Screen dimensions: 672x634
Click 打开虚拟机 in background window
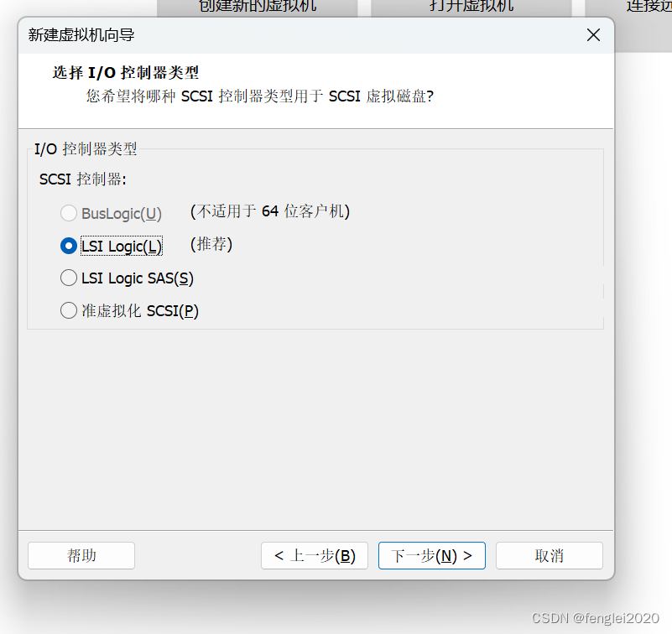pos(471,7)
